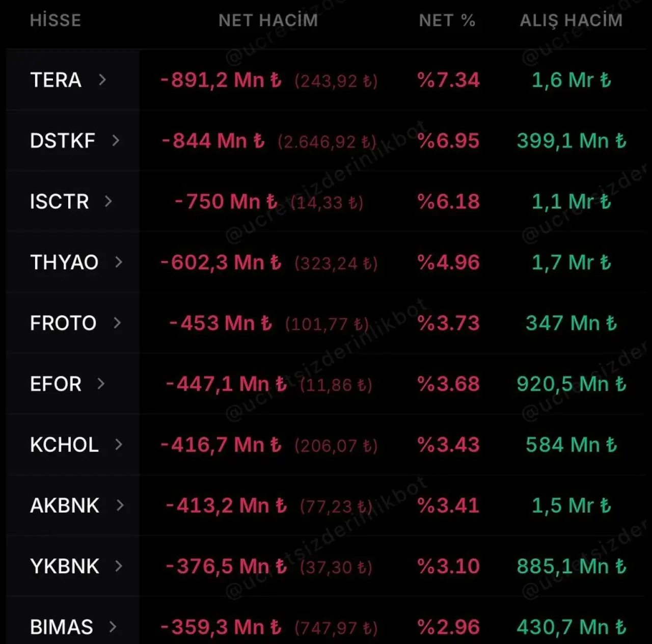
Task: Sort by the NET HACİM column header
Action: pos(268,20)
